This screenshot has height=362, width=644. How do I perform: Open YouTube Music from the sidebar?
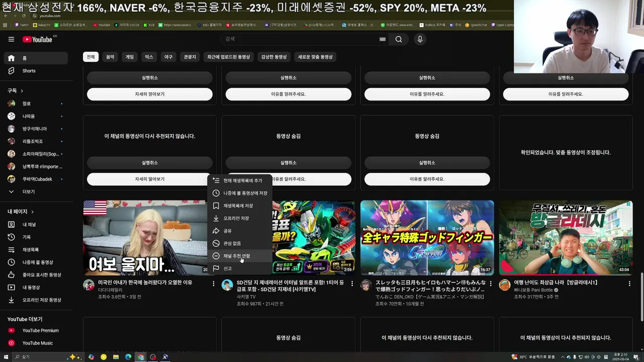click(35, 343)
